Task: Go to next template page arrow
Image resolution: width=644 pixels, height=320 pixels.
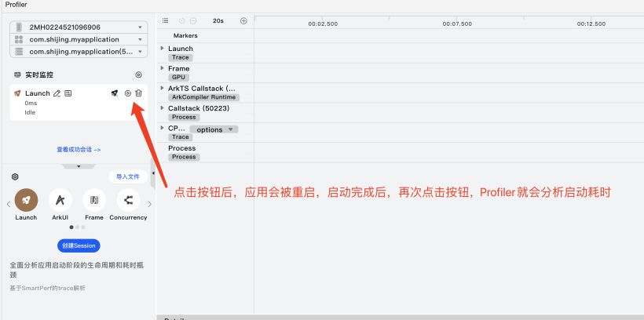Action: 149,204
